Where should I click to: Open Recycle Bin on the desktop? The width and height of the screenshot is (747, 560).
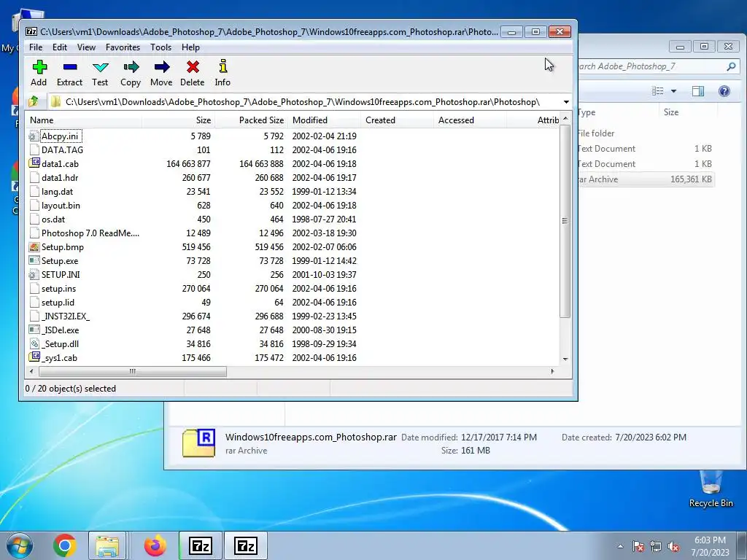(x=711, y=488)
